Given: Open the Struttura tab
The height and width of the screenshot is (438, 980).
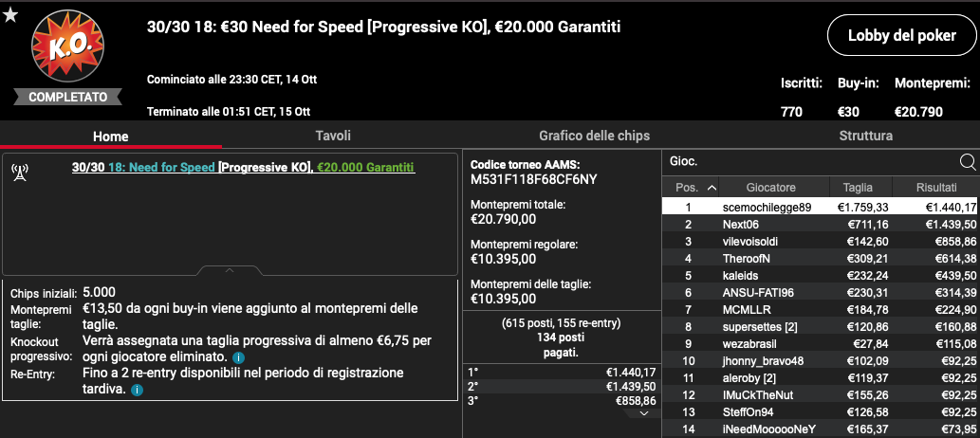Looking at the screenshot, I should (865, 136).
